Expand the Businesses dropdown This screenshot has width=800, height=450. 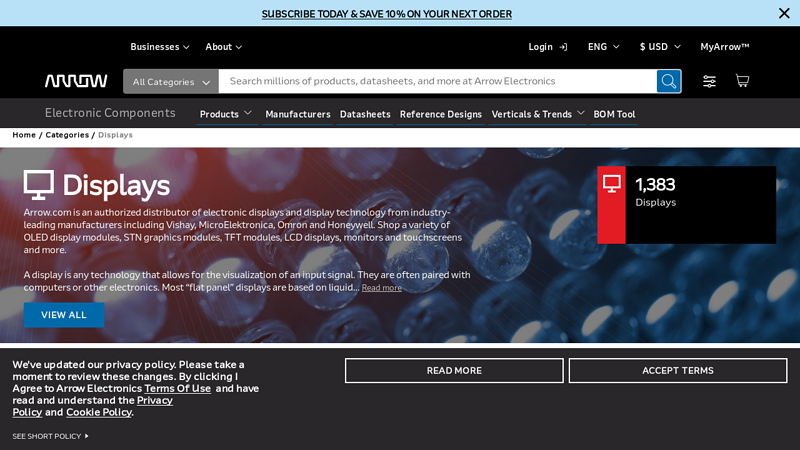coord(160,47)
